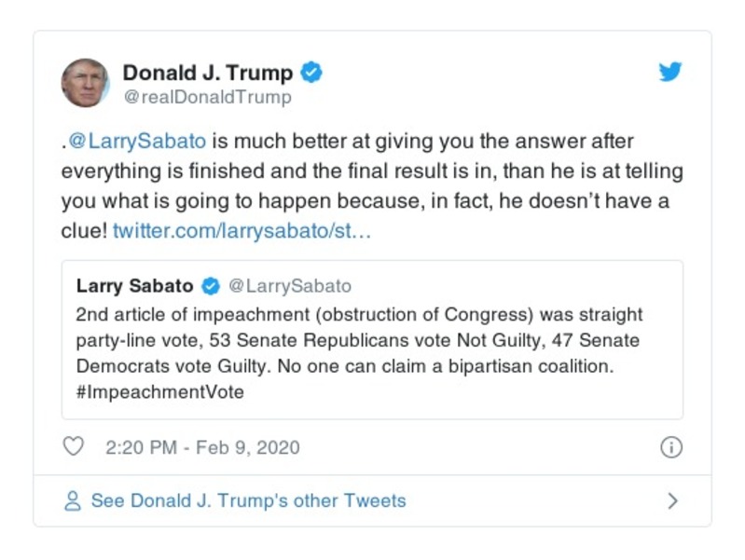
Task: Click the blue verified badge beside Donald J. Trump
Action: coord(311,72)
